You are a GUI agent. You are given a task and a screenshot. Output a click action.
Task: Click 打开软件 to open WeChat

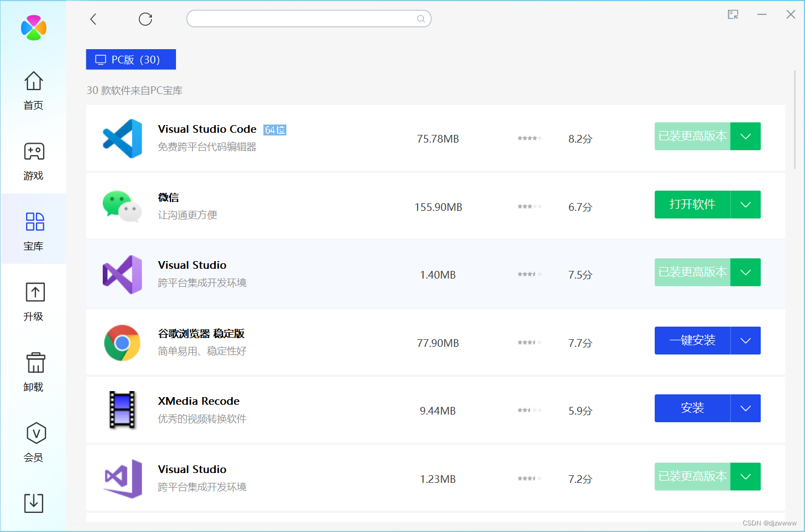[x=692, y=205]
